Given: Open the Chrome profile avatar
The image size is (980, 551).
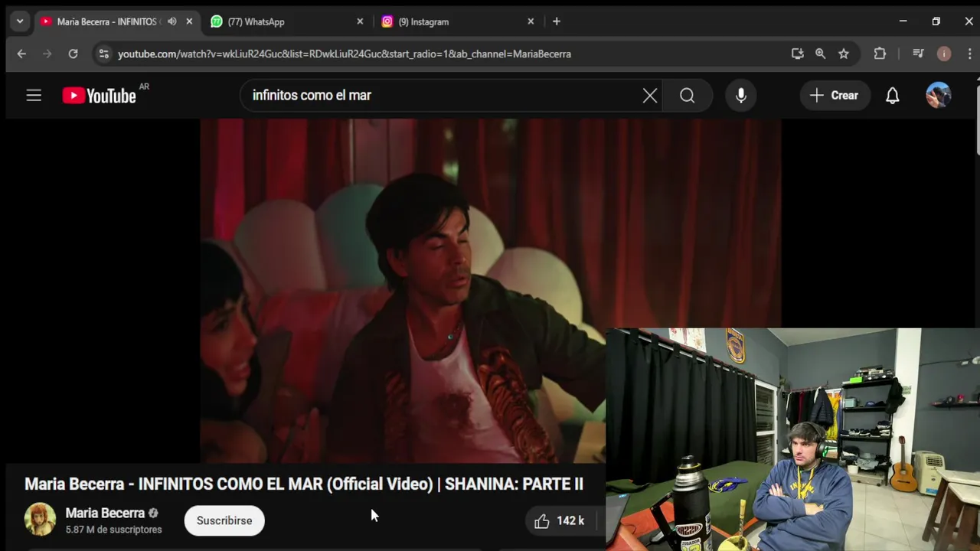Looking at the screenshot, I should [944, 54].
